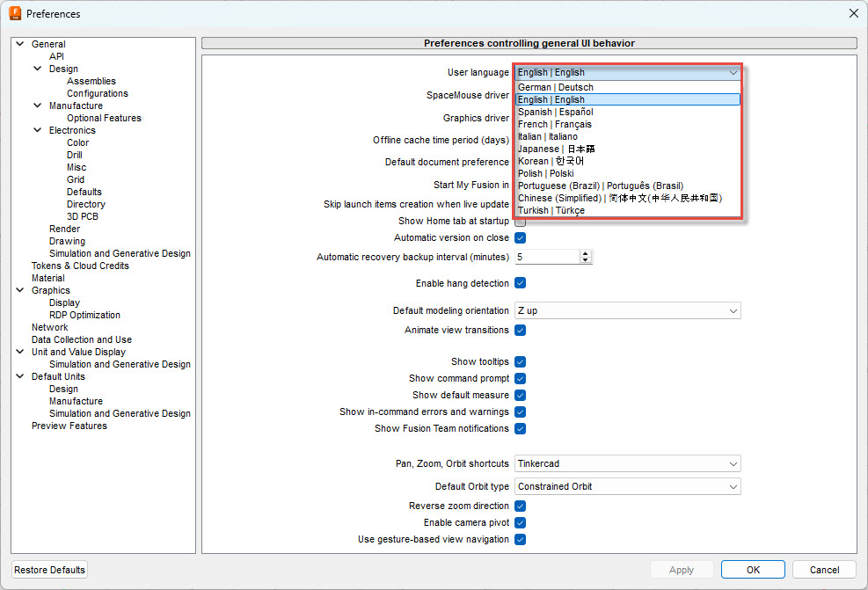This screenshot has width=868, height=590.
Task: Click the OK button
Action: click(x=753, y=570)
